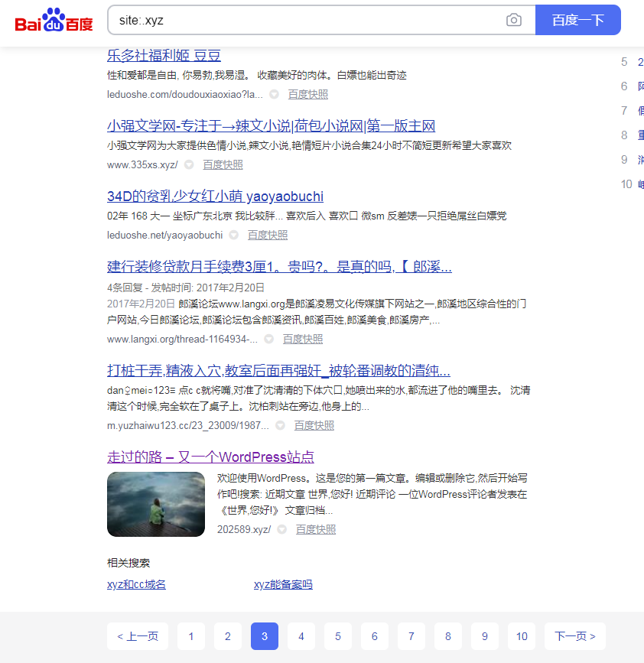Go to results page 5
The image size is (644, 663).
[338, 636]
